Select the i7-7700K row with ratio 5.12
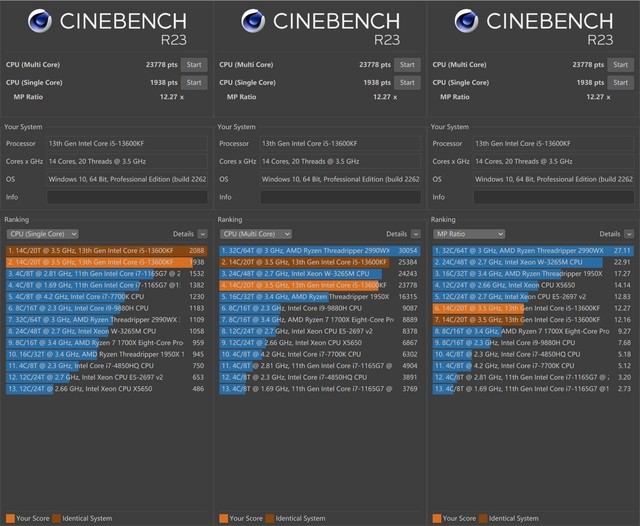The image size is (640, 526). (x=533, y=366)
